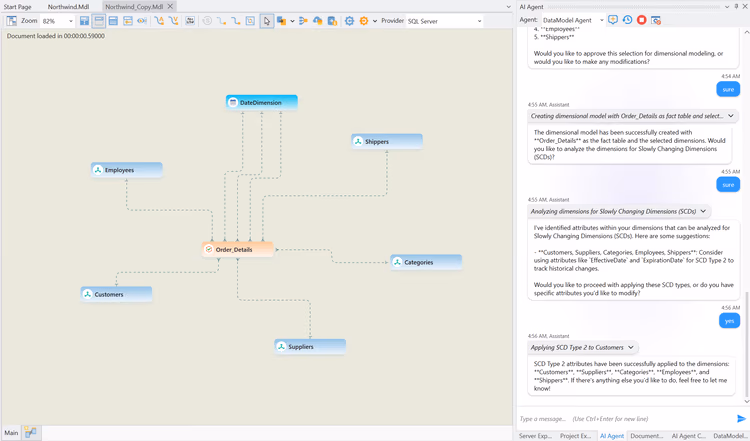Select the Categories dimension entity
The height and width of the screenshot is (441, 750).
coord(426,262)
